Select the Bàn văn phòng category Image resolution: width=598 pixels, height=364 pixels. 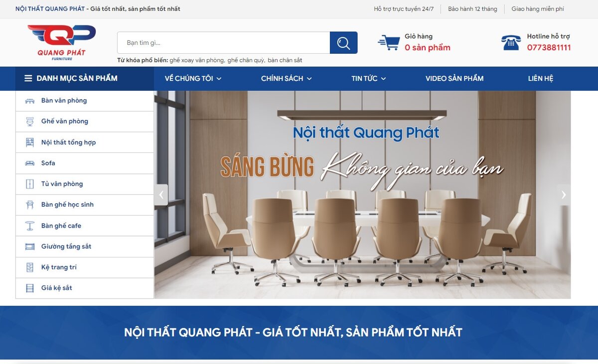pyautogui.click(x=85, y=101)
